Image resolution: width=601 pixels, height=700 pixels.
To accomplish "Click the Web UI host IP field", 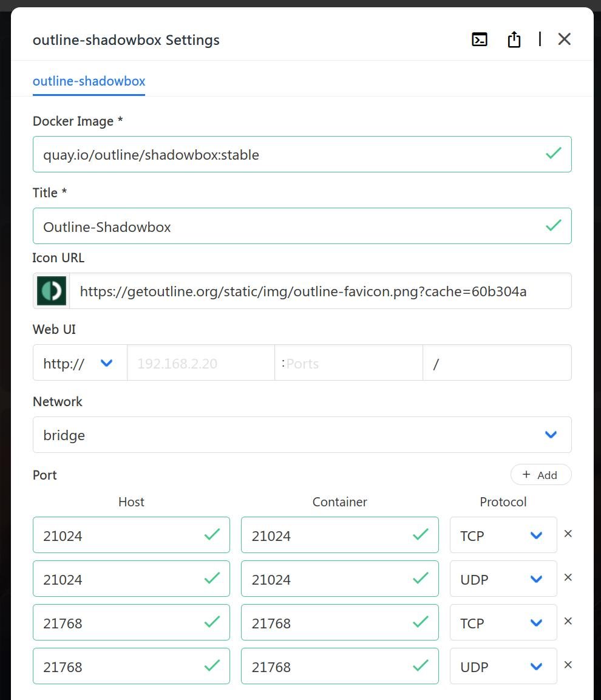I will point(200,363).
